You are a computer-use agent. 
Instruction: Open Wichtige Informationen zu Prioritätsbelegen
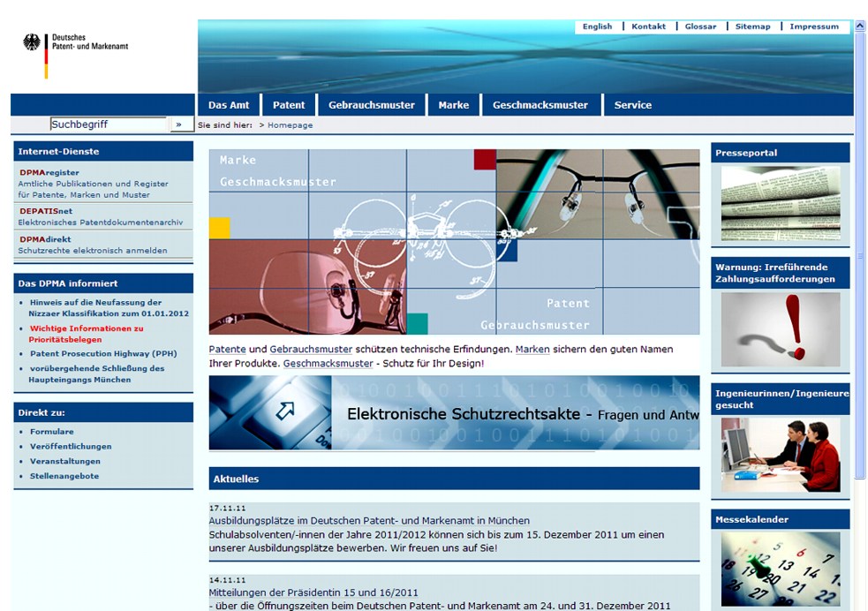(x=86, y=334)
